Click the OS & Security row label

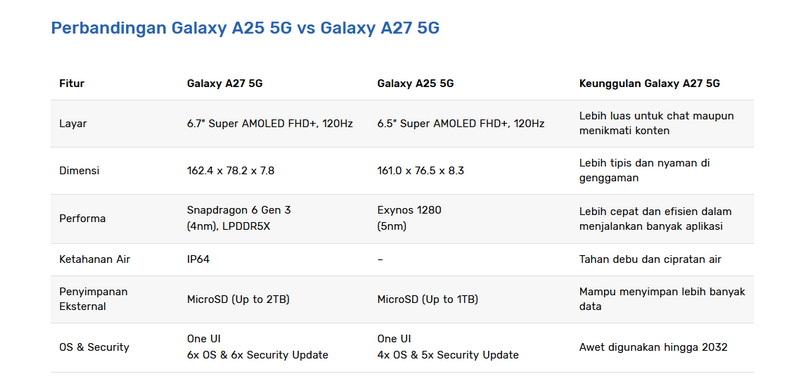click(x=94, y=347)
